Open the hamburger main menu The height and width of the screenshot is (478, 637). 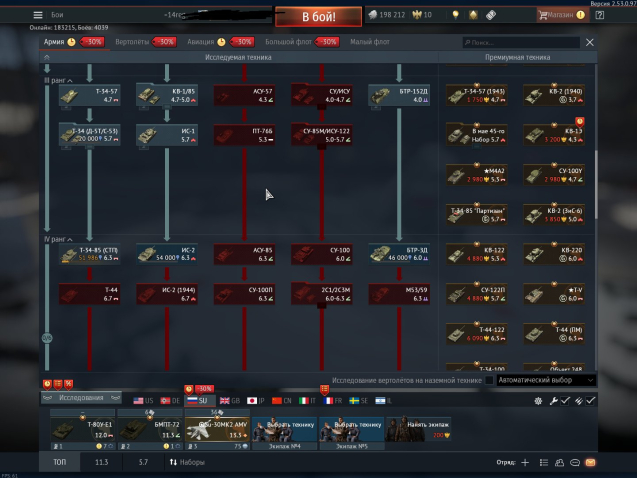38,15
